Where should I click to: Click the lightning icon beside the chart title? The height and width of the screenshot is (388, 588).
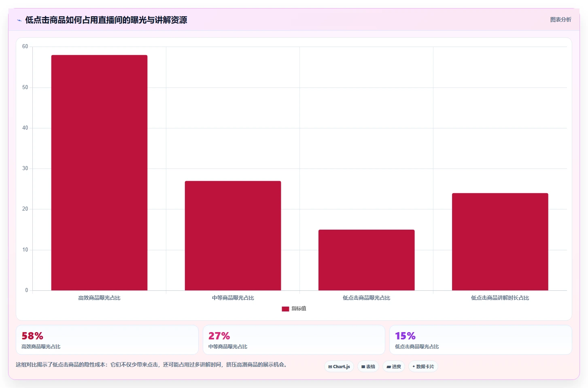[19, 20]
